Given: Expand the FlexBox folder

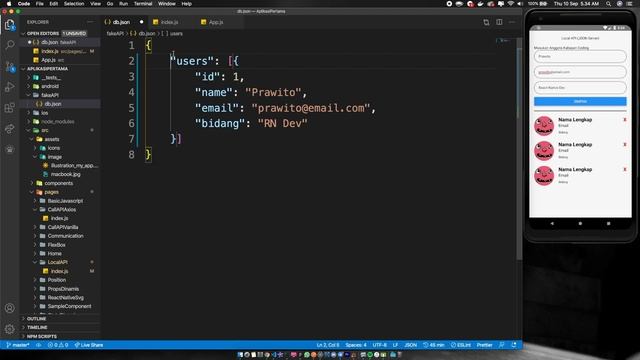Looking at the screenshot, I should point(56,245).
